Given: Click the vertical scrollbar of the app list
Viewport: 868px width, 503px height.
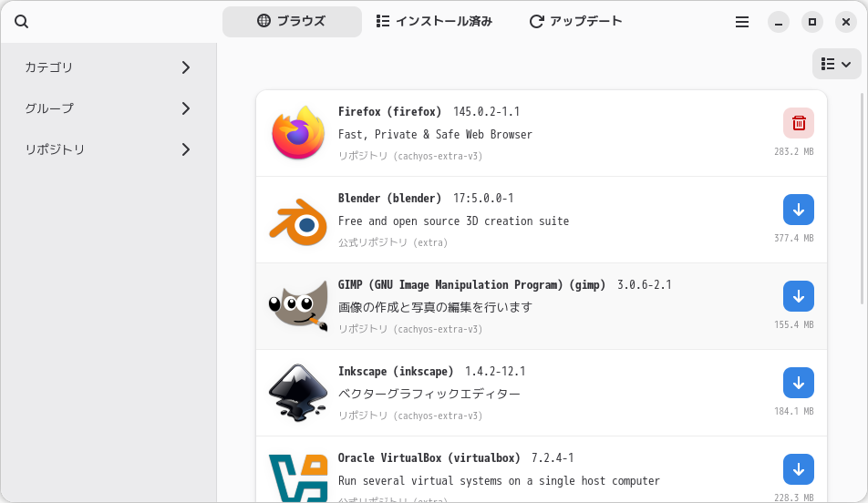Looking at the screenshot, I should coord(863,200).
